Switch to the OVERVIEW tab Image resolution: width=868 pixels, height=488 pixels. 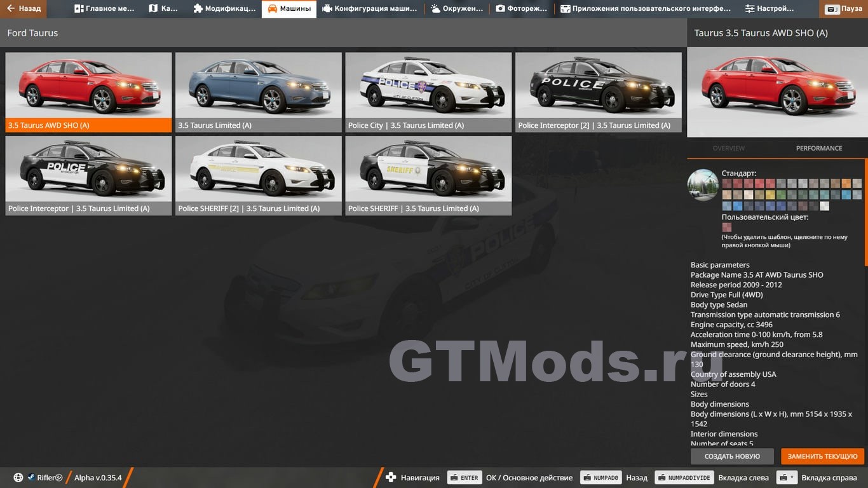729,148
